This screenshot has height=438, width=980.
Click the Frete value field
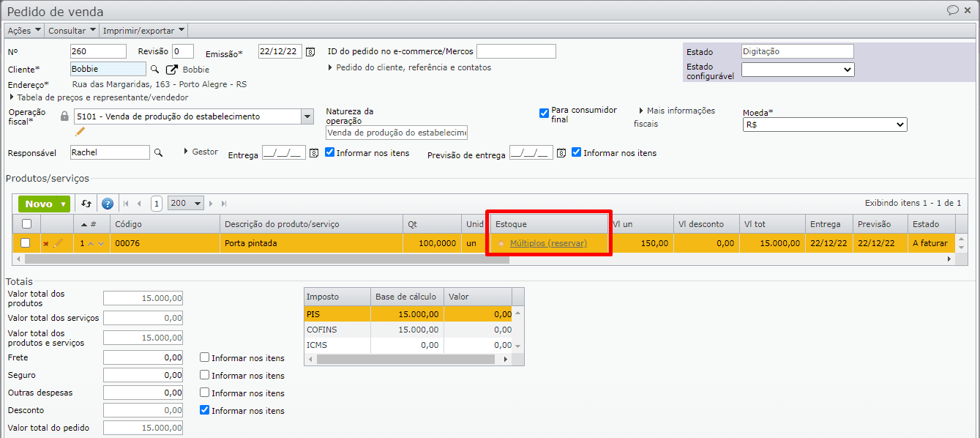pyautogui.click(x=143, y=357)
